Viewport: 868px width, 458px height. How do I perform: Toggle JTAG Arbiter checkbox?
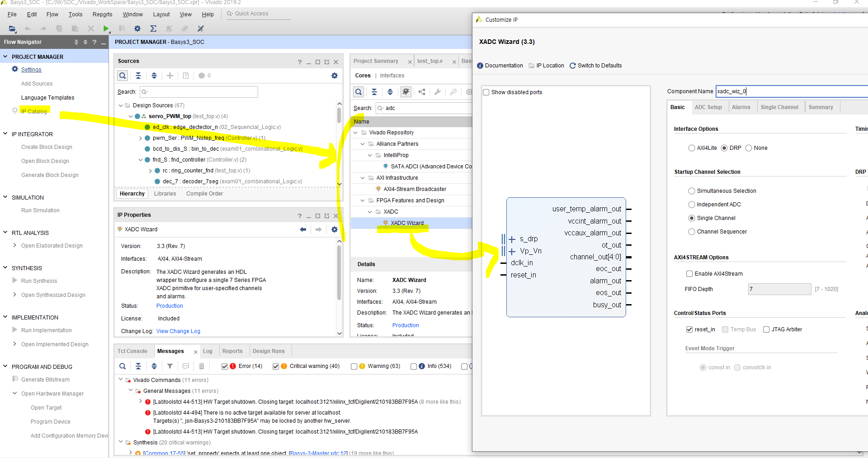pyautogui.click(x=766, y=329)
